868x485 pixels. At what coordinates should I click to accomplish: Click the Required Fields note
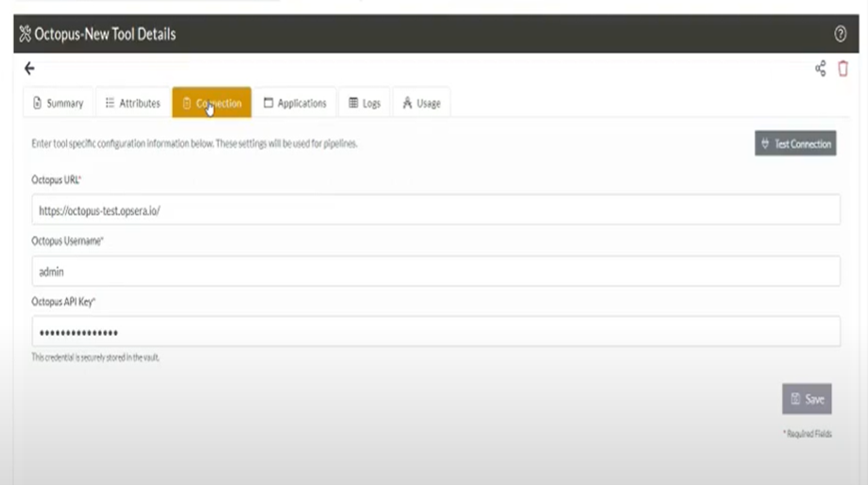(x=808, y=433)
